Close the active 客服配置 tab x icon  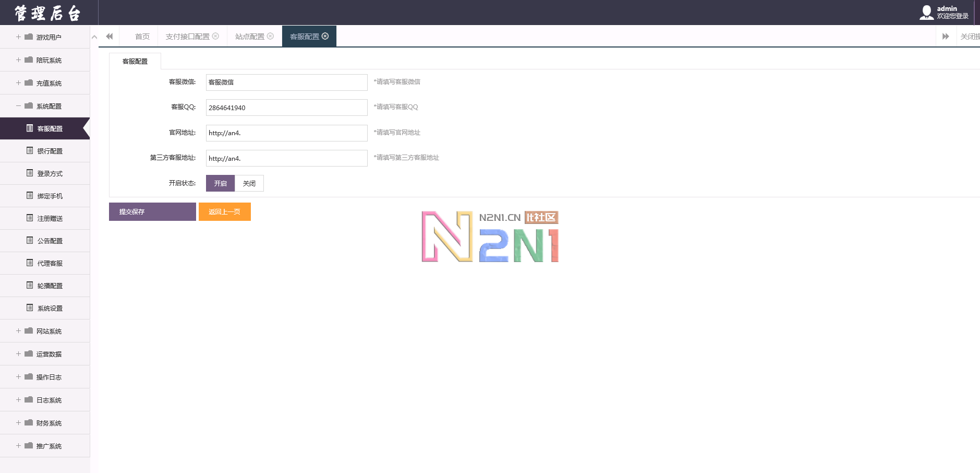coord(325,36)
